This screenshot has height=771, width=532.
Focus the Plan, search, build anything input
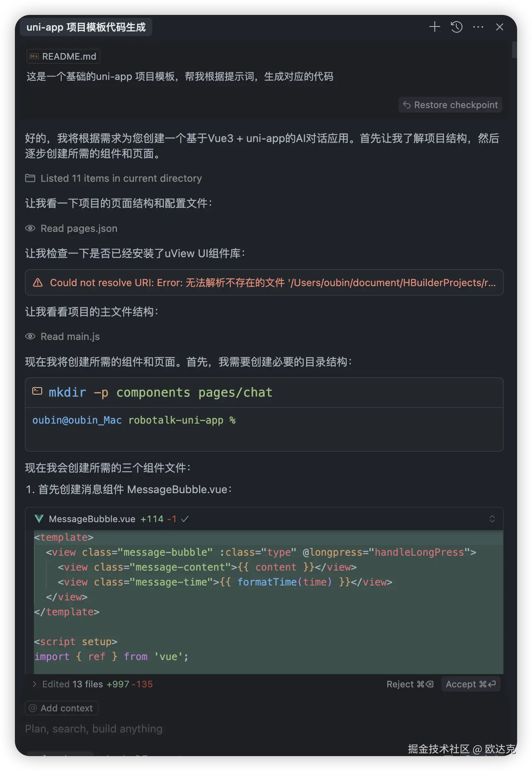tap(165, 729)
